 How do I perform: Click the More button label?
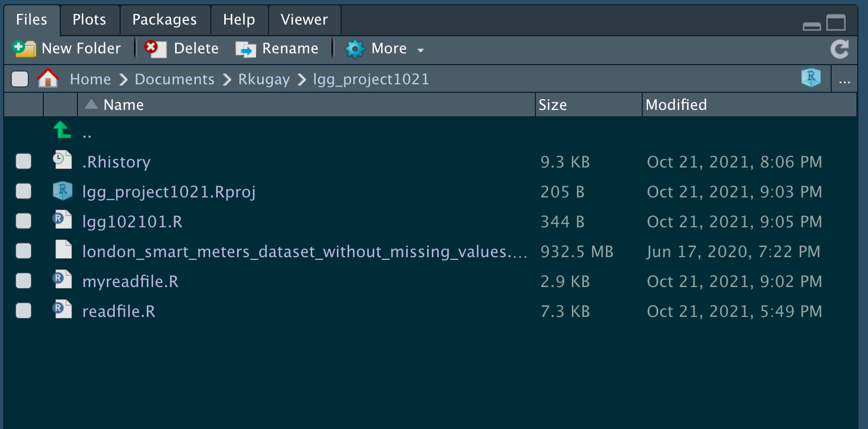point(389,49)
